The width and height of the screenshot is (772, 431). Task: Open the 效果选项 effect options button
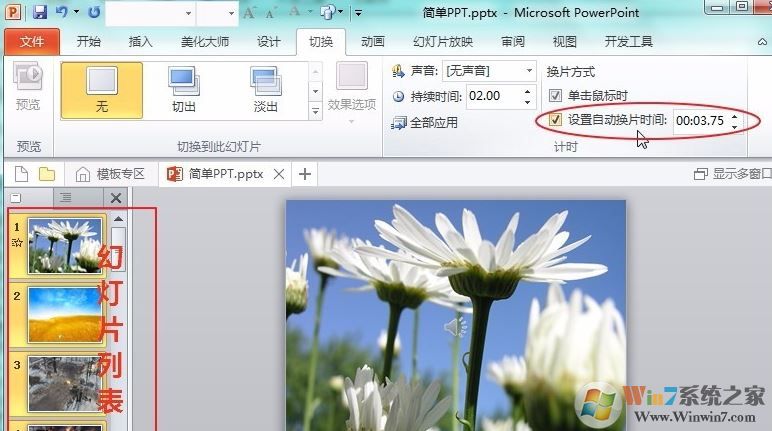click(352, 91)
